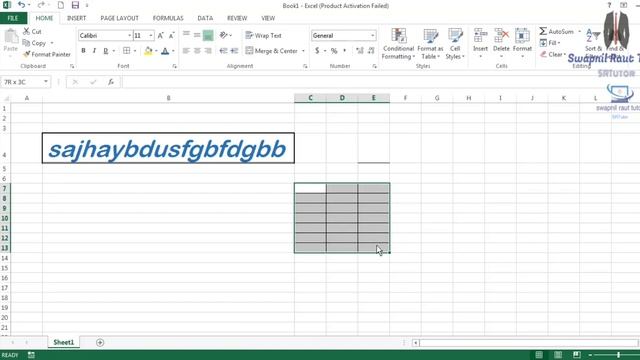Click the Insert Function fx icon

tap(111, 82)
